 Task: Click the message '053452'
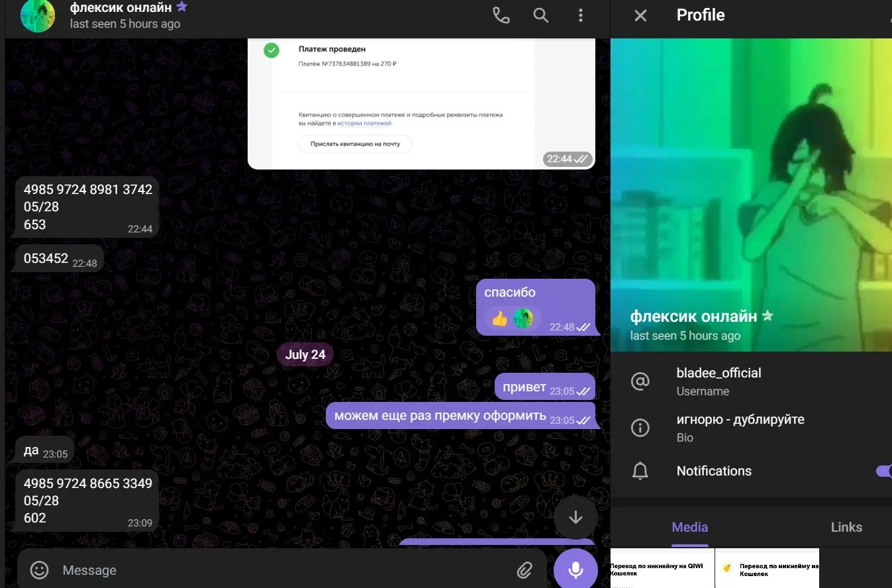[x=59, y=258]
